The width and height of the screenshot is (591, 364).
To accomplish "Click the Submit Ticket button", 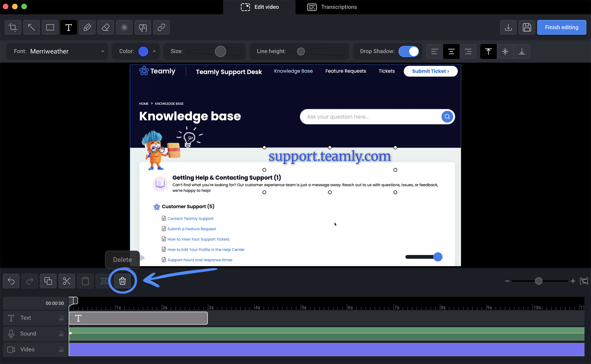I will (x=431, y=71).
